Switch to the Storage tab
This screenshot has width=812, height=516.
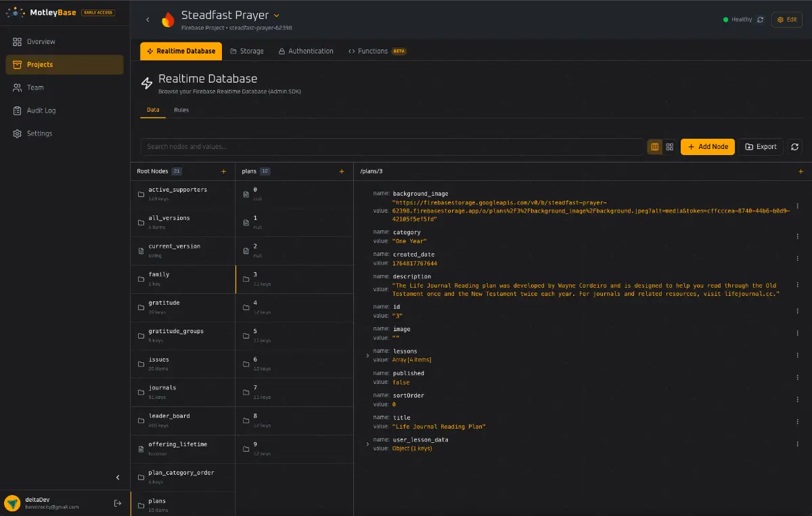[x=247, y=51]
